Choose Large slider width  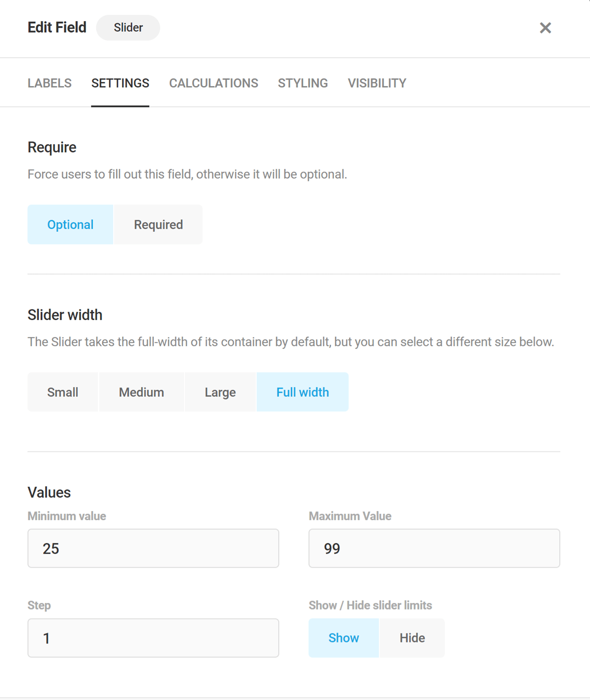[x=220, y=392]
